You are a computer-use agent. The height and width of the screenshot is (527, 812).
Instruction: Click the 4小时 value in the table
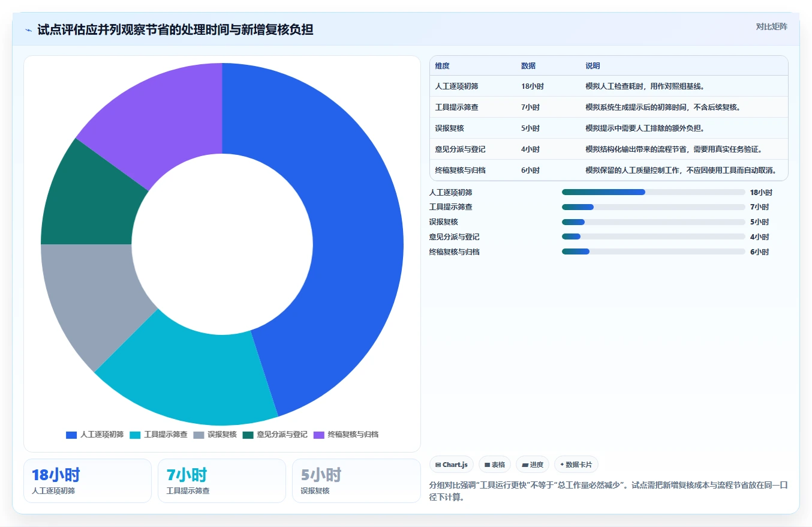coord(530,149)
